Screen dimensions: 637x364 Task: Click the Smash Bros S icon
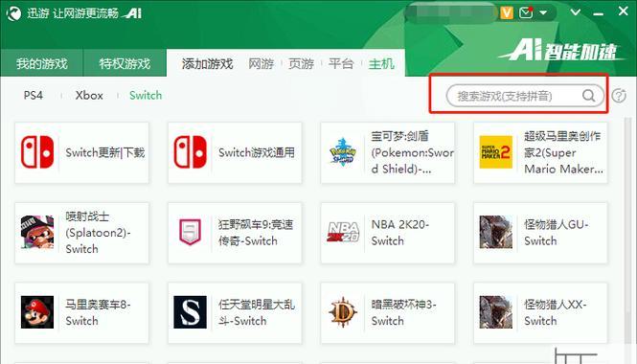point(190,312)
